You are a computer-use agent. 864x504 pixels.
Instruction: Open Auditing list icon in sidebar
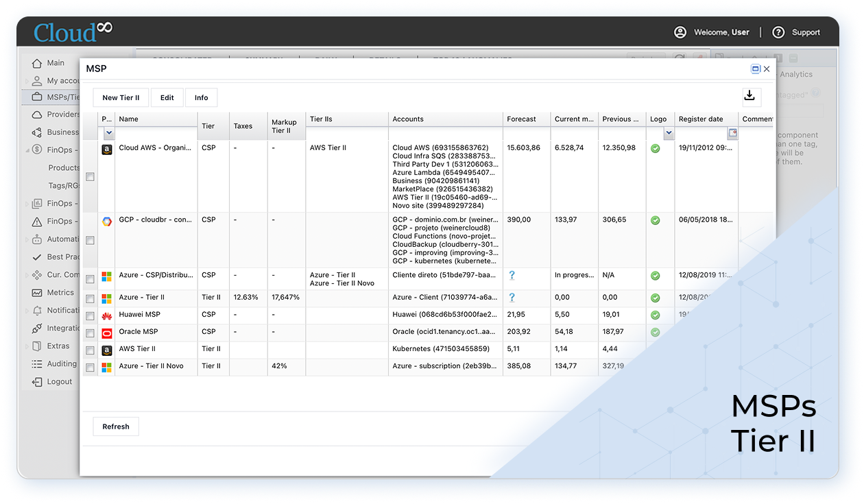tap(37, 364)
